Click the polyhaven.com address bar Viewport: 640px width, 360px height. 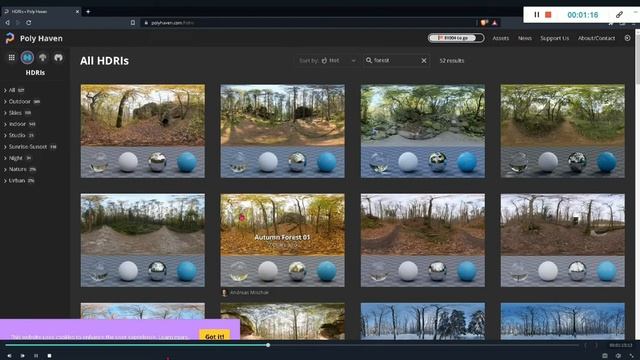click(x=308, y=23)
